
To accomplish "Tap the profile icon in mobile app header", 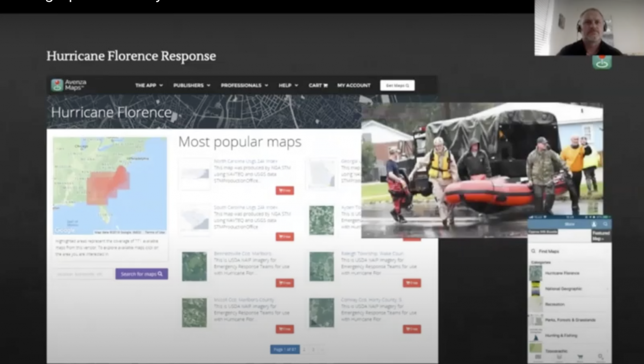I will (x=594, y=224).
